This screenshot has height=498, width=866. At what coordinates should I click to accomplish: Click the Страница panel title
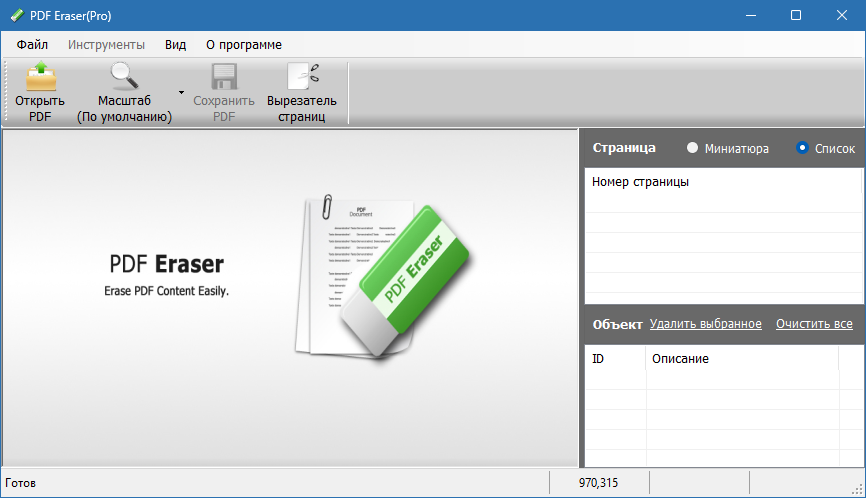pyautogui.click(x=624, y=148)
